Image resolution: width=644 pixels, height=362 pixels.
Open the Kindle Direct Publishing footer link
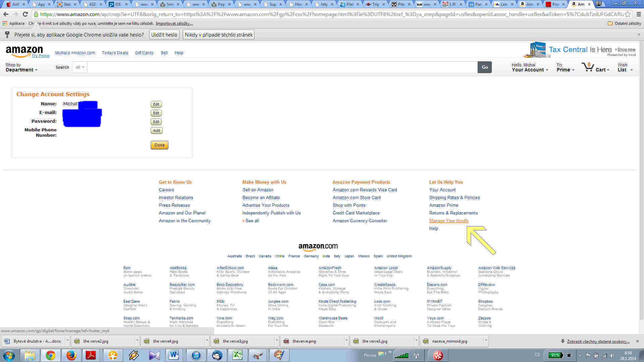337,301
